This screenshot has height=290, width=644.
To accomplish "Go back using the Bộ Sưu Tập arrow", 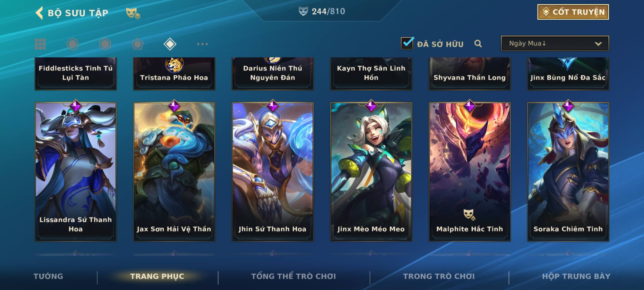I will pyautogui.click(x=39, y=13).
